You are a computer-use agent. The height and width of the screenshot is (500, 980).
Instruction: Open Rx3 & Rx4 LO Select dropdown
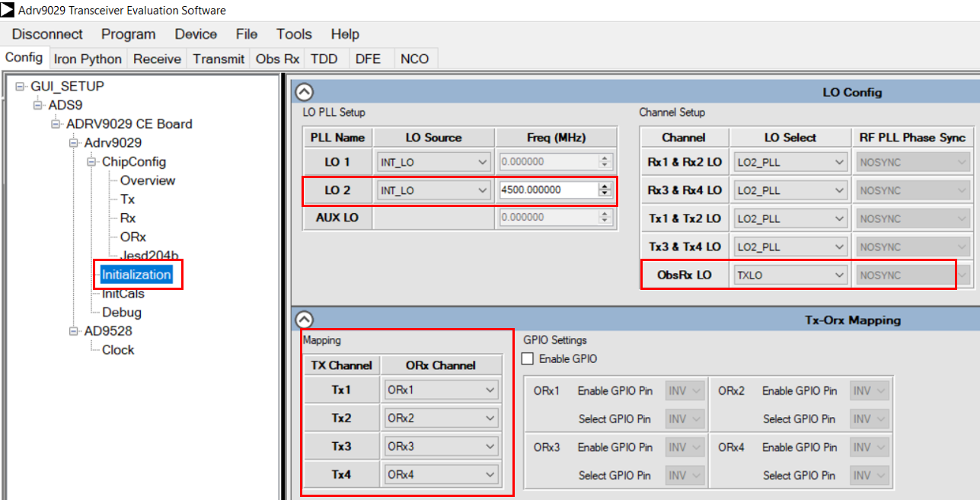coord(790,190)
